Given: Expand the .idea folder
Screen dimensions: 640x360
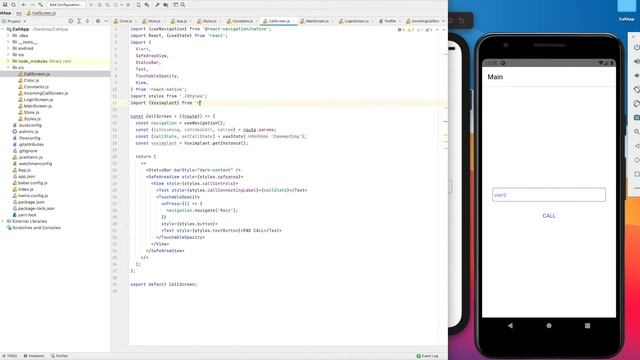Looking at the screenshot, I should click(8, 36).
